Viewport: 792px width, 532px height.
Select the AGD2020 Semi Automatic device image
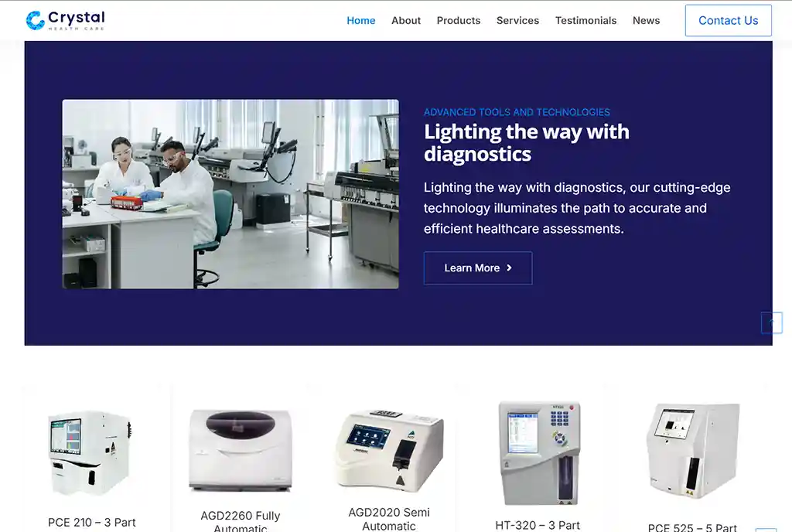click(389, 450)
